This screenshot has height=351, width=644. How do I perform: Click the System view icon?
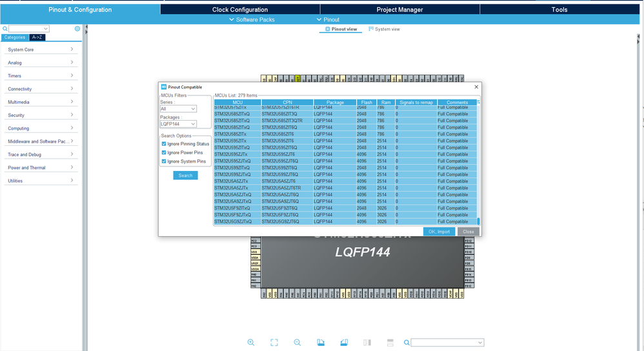point(371,29)
